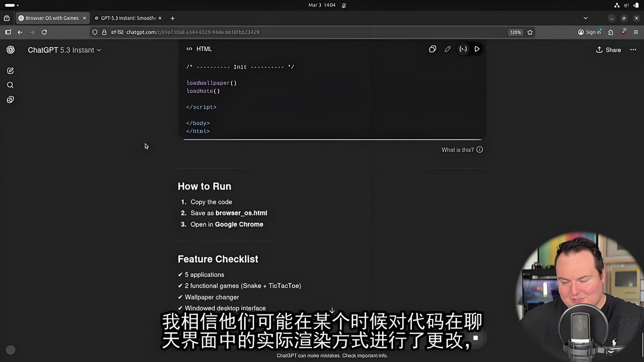Screen dimensions: 644x362
Task: Open the library icon in the sidebar
Action: click(x=10, y=99)
